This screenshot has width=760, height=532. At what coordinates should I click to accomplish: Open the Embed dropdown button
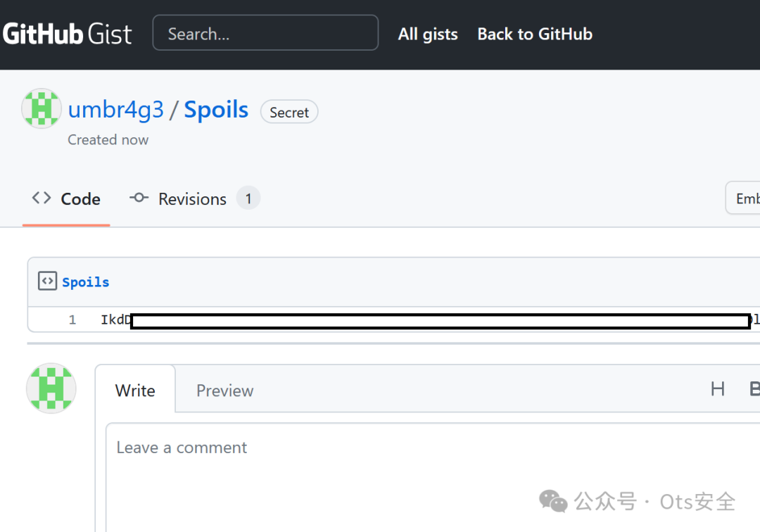[742, 198]
